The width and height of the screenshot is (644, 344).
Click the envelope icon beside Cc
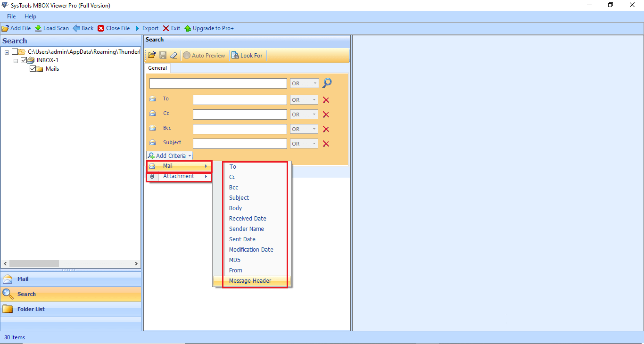click(x=152, y=114)
